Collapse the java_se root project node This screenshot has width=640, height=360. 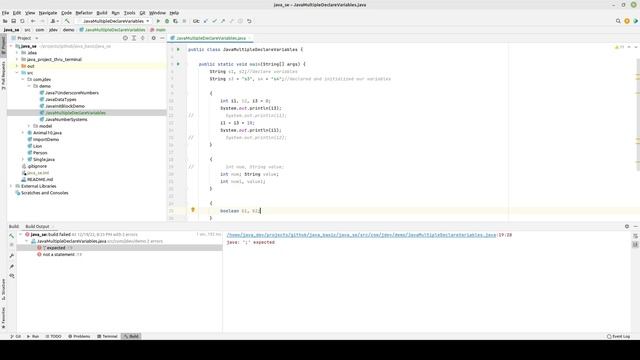[x=11, y=46]
